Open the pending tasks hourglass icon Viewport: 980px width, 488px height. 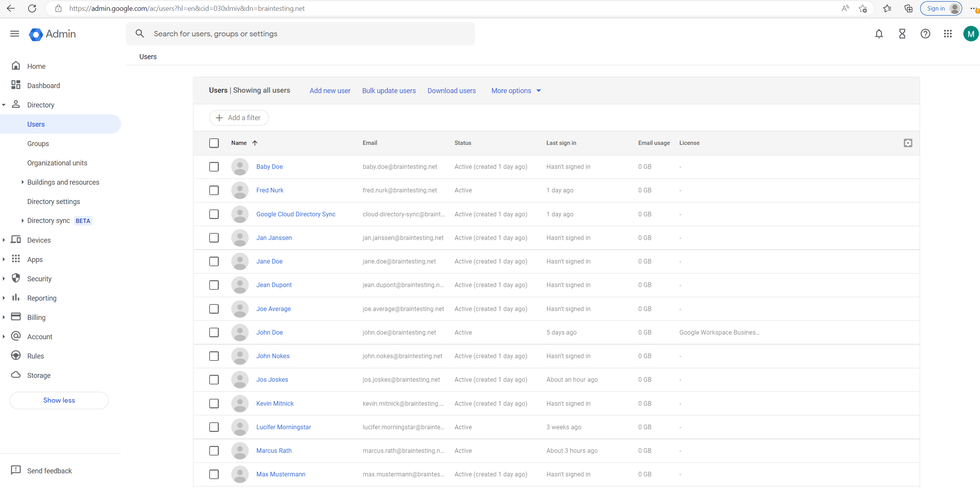[x=902, y=34]
